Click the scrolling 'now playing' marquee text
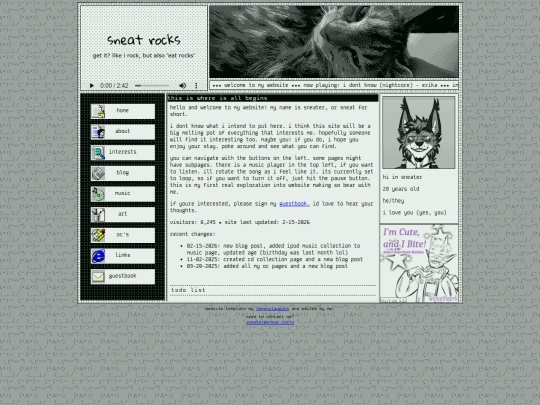Image resolution: width=540 pixels, height=405 pixels. click(x=334, y=85)
